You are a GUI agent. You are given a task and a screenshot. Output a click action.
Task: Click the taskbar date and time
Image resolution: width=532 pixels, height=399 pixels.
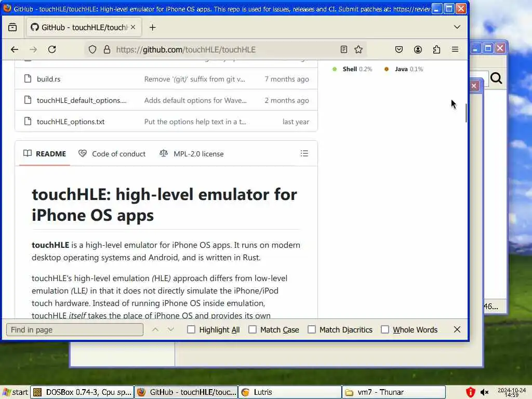tap(511, 392)
